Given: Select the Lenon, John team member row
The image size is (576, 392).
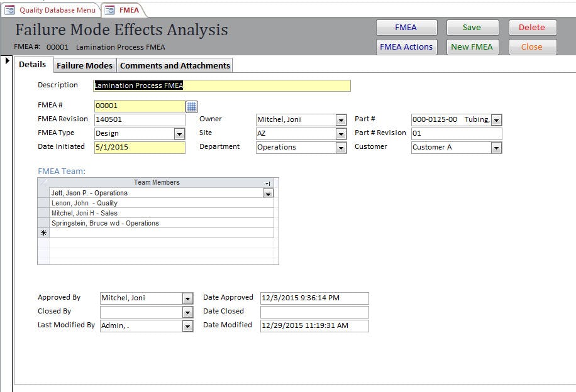Looking at the screenshot, I should point(162,204).
